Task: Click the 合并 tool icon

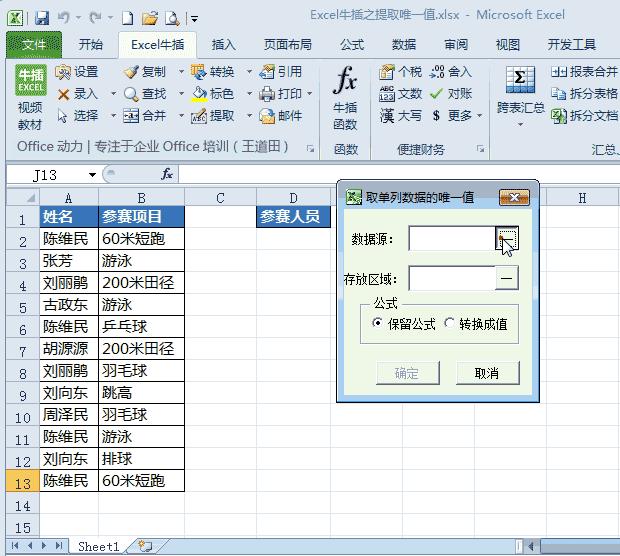Action: (x=131, y=116)
